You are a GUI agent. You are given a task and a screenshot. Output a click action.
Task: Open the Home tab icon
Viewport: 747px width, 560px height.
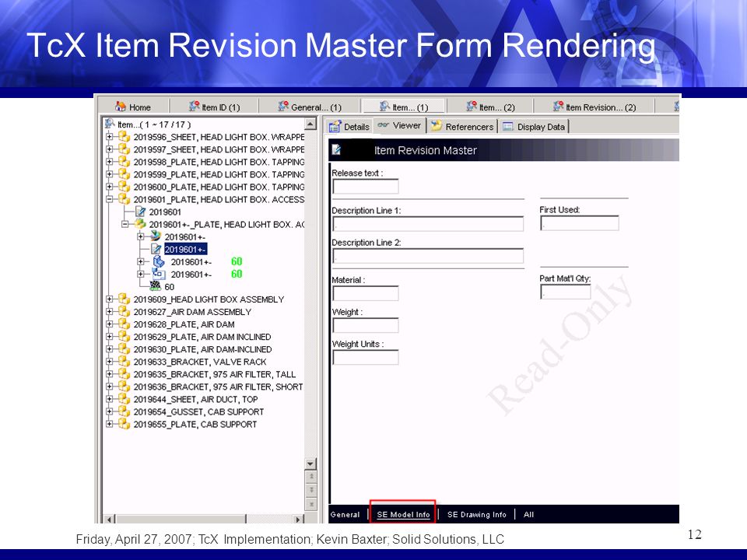pos(121,107)
